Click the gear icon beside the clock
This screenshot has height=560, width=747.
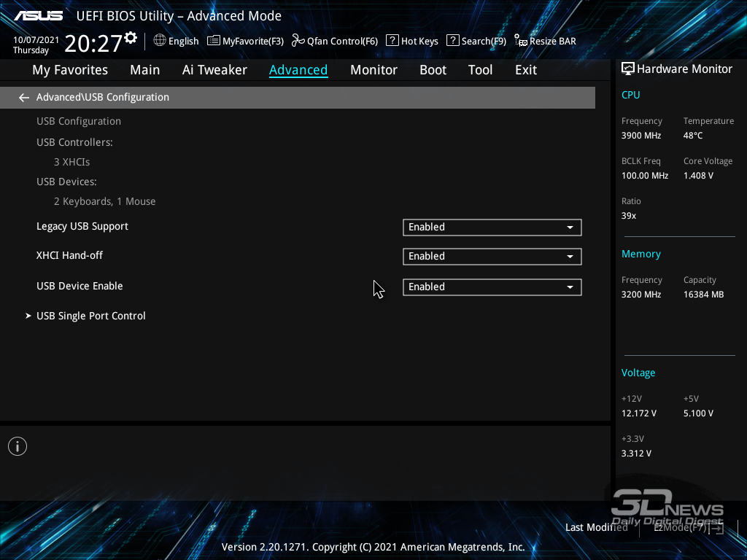coord(131,38)
